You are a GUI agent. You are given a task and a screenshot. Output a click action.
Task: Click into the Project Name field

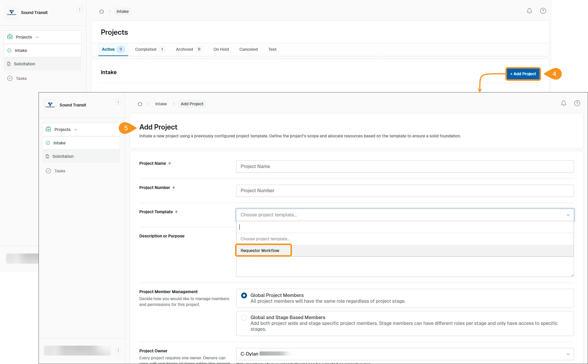405,167
